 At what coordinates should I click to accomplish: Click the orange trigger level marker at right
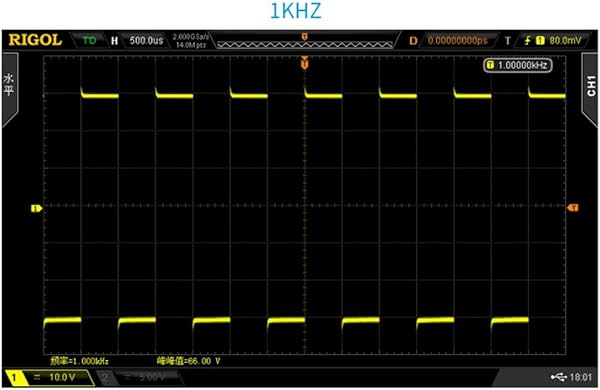pyautogui.click(x=573, y=207)
